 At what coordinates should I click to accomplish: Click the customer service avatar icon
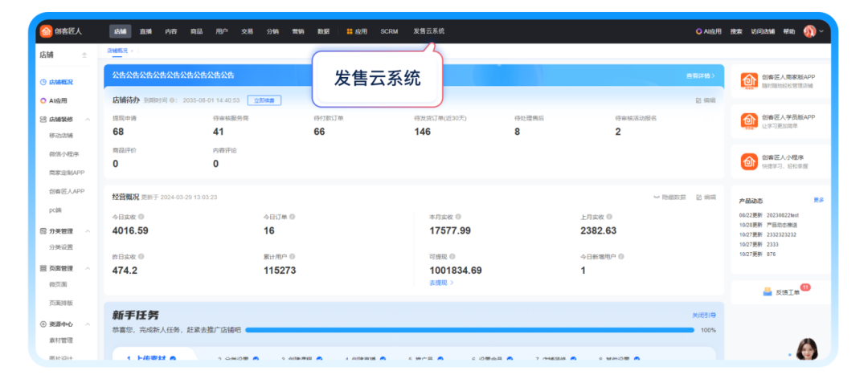coord(806,348)
